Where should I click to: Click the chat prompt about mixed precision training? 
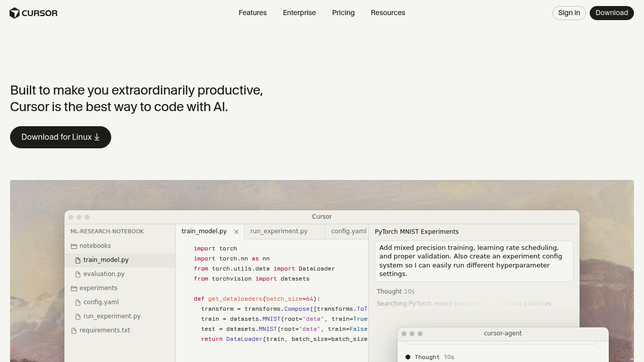click(x=473, y=261)
